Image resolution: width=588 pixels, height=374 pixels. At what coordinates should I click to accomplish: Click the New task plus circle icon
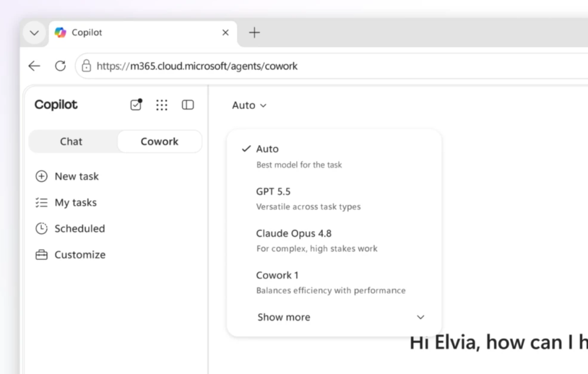[x=41, y=176]
